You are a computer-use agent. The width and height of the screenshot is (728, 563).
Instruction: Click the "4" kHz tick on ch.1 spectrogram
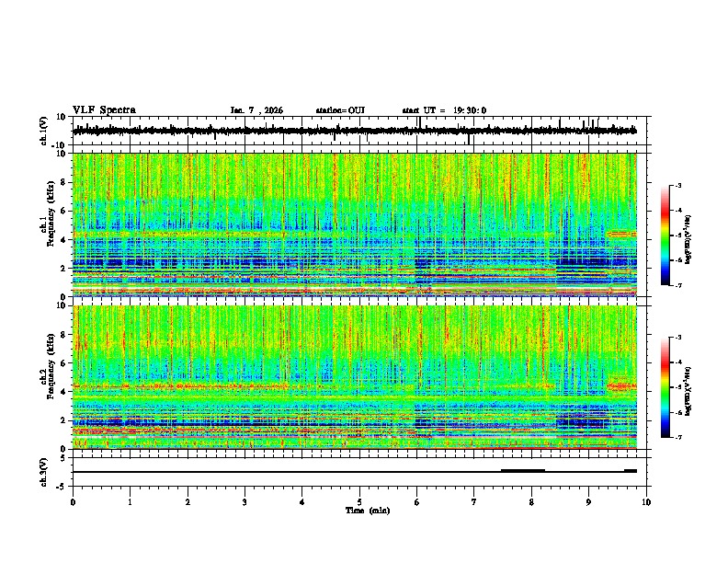[x=63, y=240]
